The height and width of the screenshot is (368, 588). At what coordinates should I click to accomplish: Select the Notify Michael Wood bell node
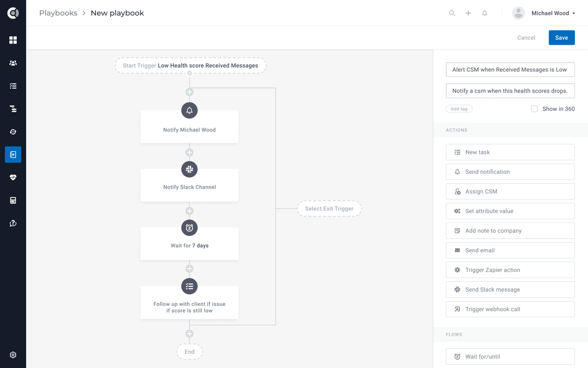point(189,110)
